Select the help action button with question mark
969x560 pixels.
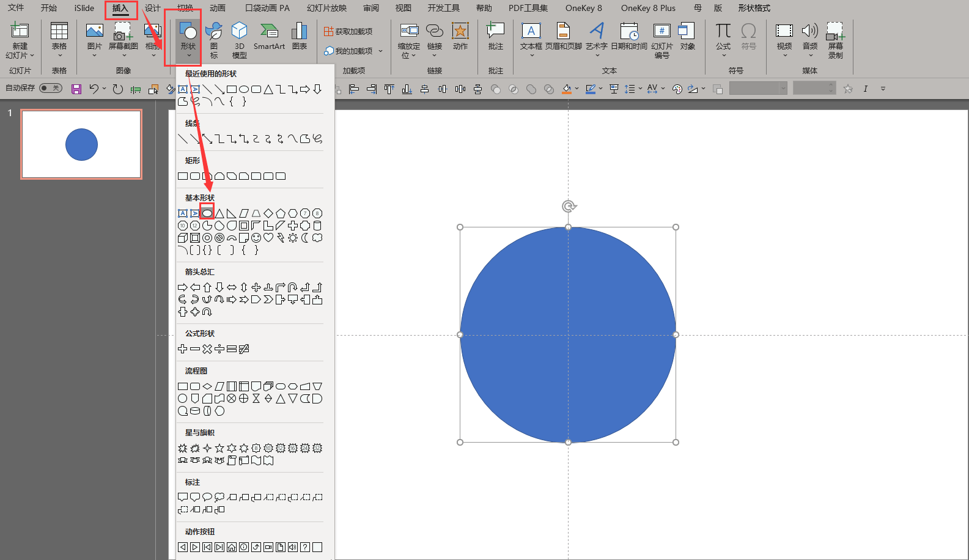click(x=305, y=547)
